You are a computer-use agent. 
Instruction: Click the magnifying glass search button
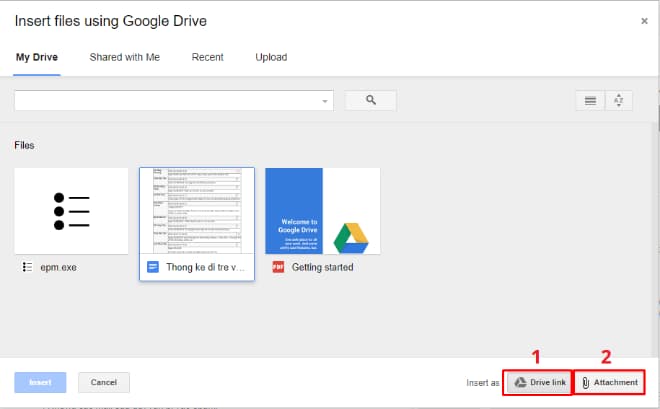[x=370, y=100]
